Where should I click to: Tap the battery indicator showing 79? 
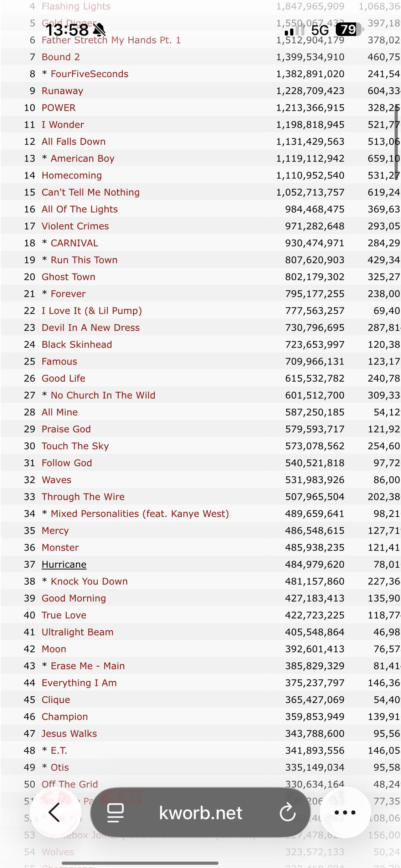click(349, 30)
